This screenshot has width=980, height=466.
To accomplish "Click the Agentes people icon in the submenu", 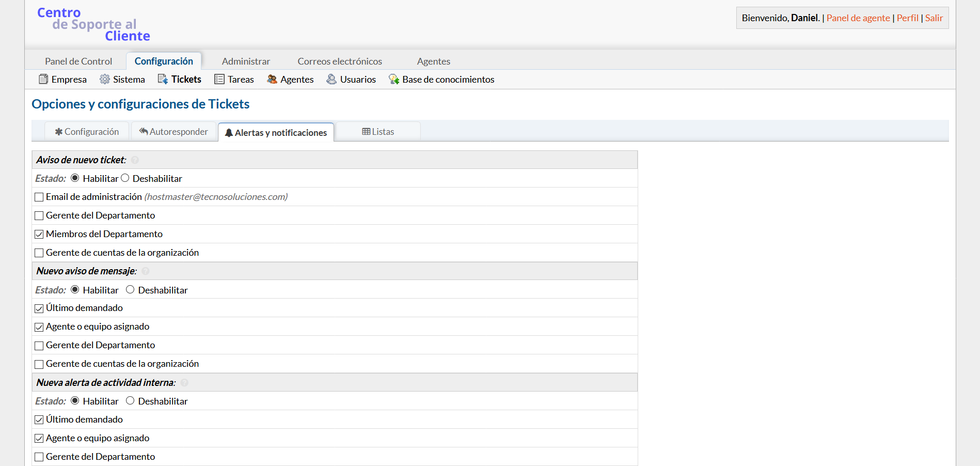I will [x=272, y=79].
